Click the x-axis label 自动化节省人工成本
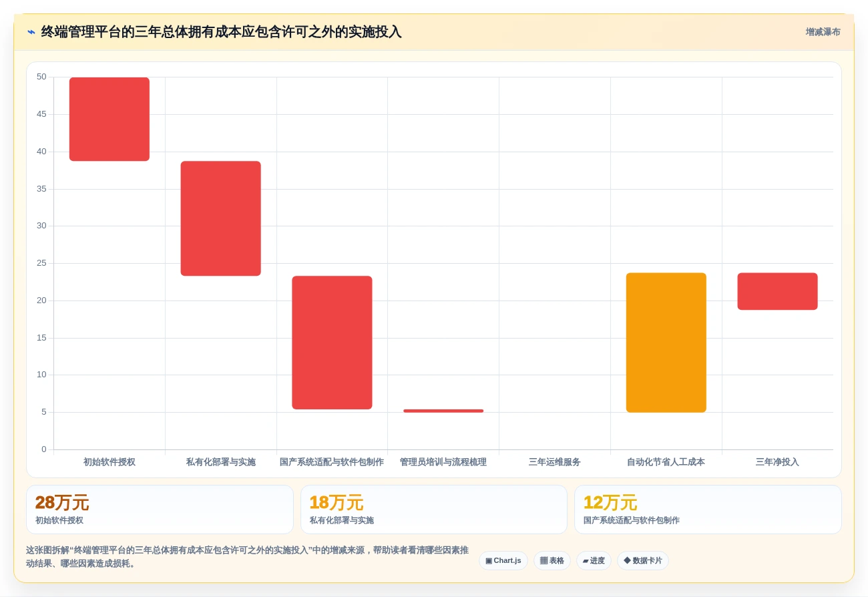 (666, 462)
